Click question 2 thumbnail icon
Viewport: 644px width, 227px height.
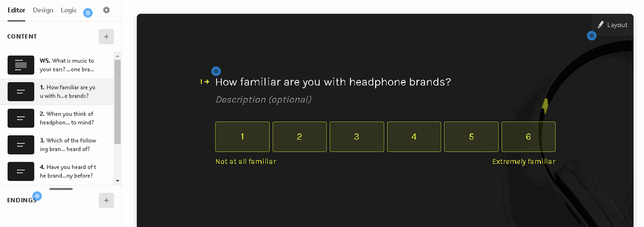21,118
